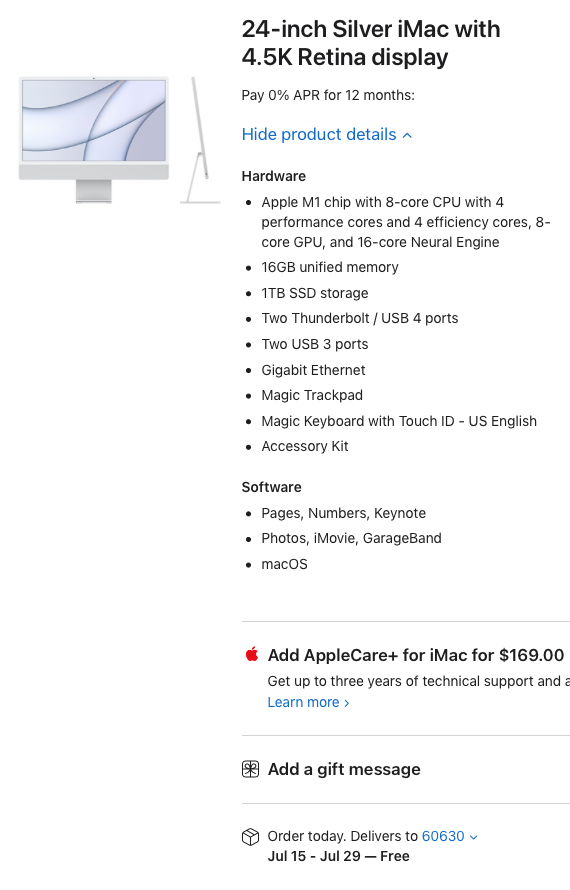Click the shipping package icon
The height and width of the screenshot is (890, 570).
point(250,837)
